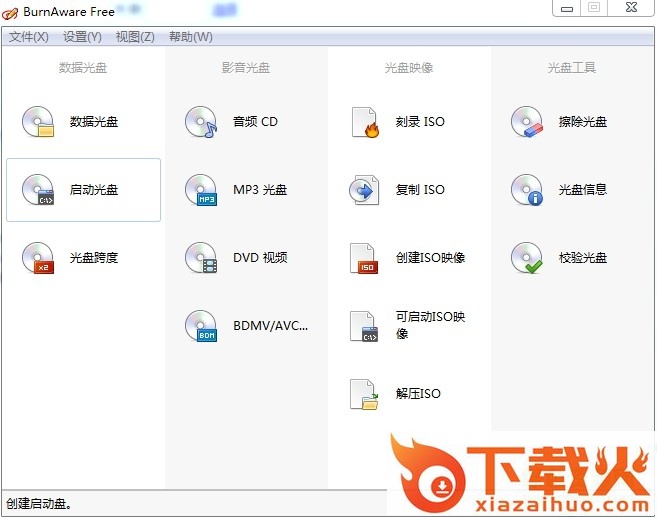657x517 pixels.
Task: Click the 擦除光盘 erase disc icon
Action: click(527, 122)
